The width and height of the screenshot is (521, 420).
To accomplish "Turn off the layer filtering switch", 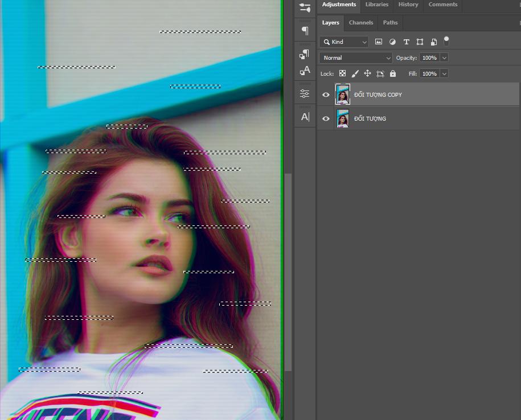I will (446, 40).
